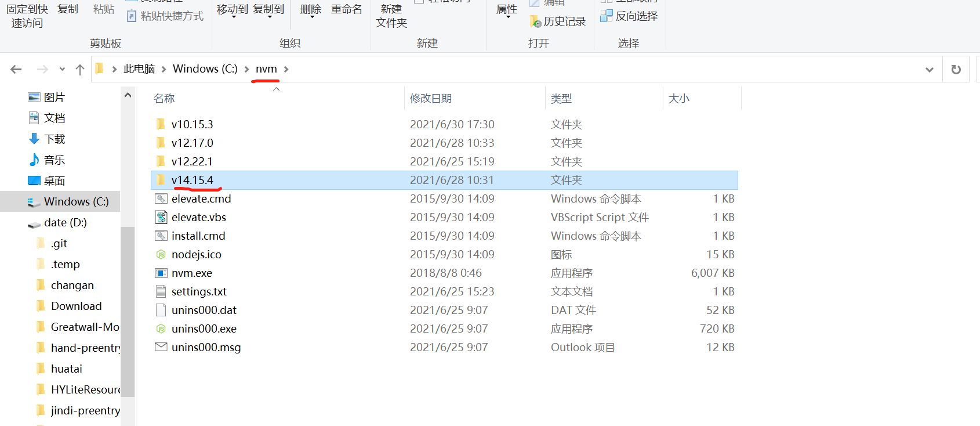
Task: Click 此电脑 in the address path
Action: pos(139,69)
